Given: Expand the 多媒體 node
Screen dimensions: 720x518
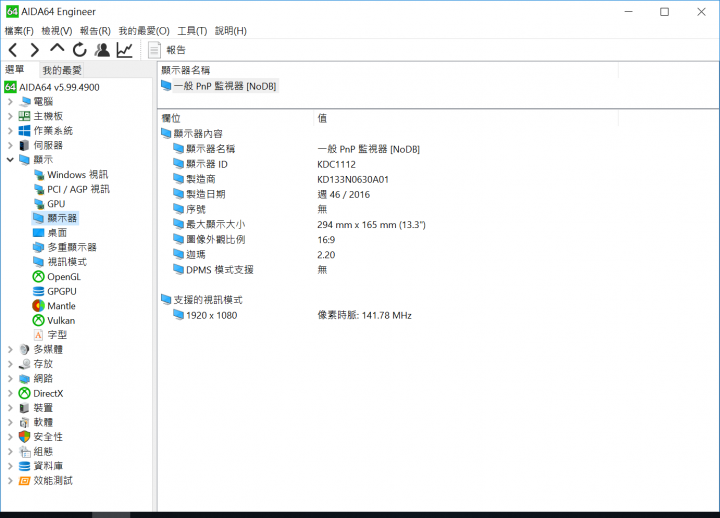Looking at the screenshot, I should tap(10, 349).
